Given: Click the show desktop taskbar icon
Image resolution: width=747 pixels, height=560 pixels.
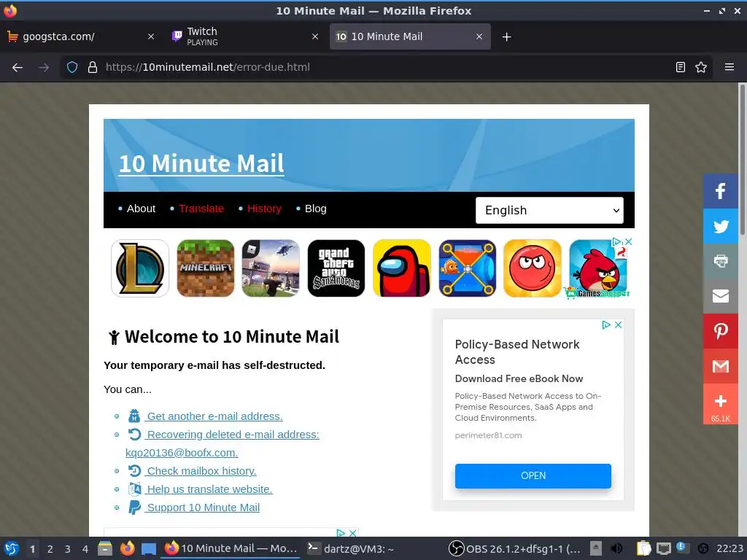Looking at the screenshot, I should coord(149,548).
